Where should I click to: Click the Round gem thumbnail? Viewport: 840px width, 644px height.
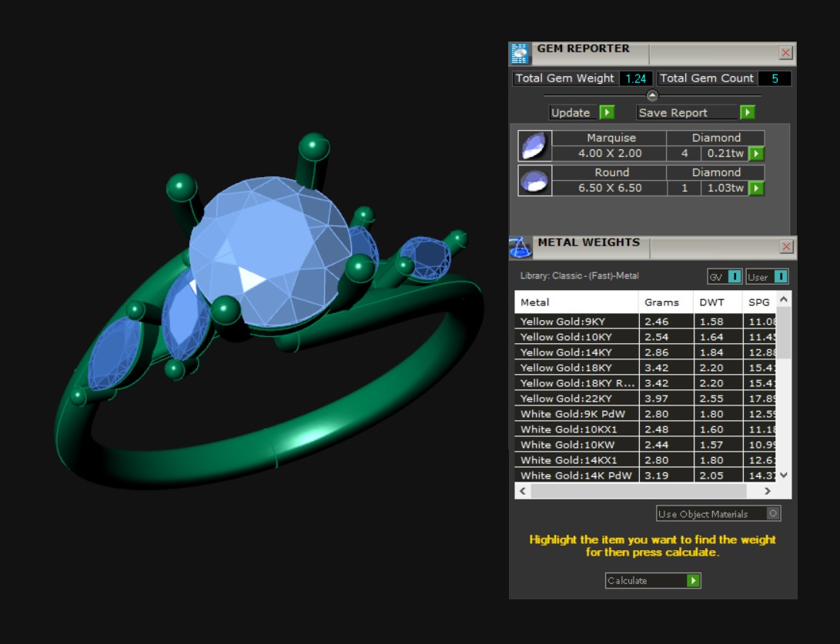(534, 180)
